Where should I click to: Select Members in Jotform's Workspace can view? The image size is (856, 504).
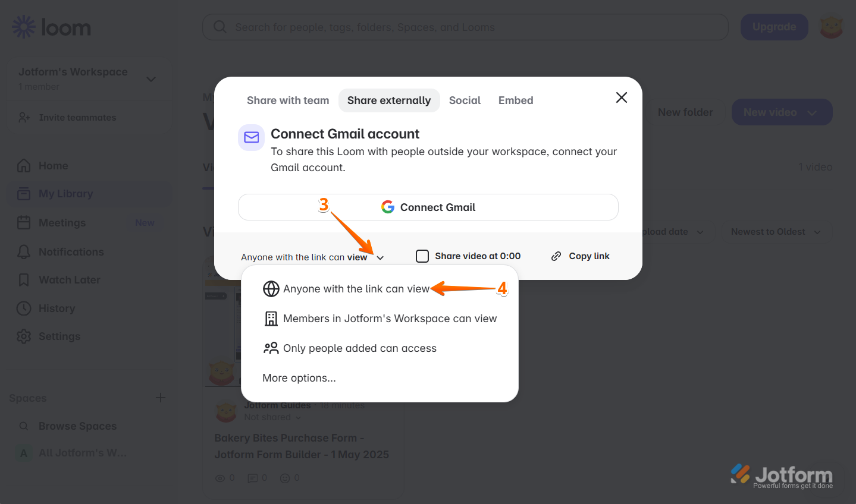[380, 319]
